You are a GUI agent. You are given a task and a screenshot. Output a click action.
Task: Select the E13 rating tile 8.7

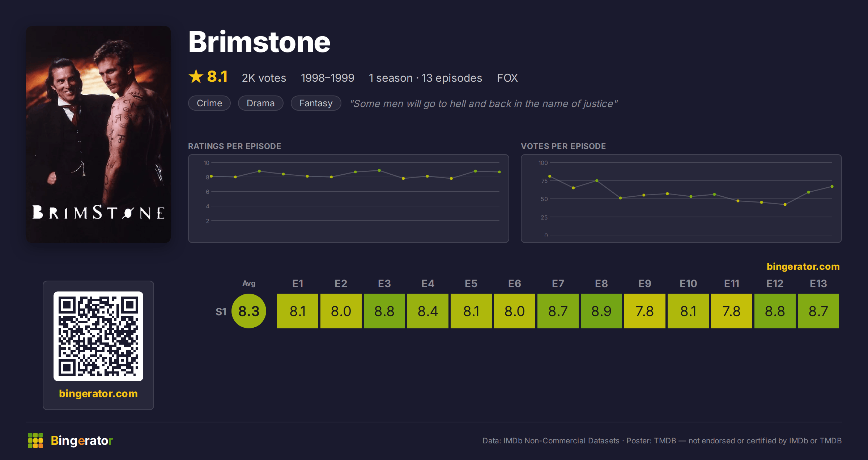tap(818, 311)
